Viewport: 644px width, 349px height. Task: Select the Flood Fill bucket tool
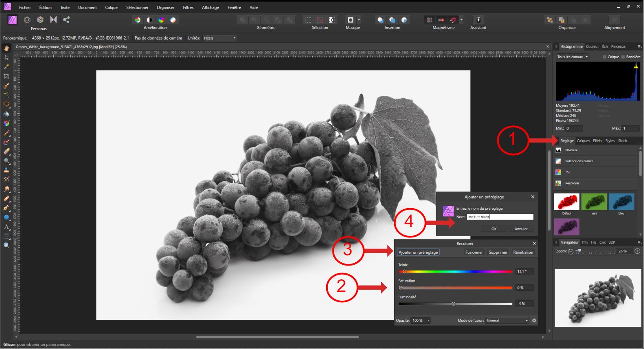pos(6,114)
